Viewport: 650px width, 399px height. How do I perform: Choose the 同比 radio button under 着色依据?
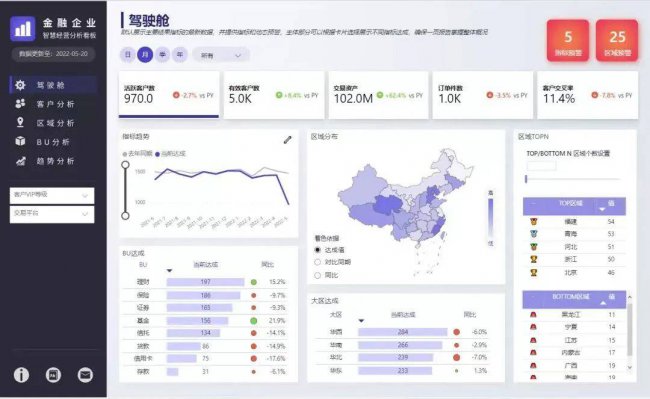pyautogui.click(x=318, y=275)
